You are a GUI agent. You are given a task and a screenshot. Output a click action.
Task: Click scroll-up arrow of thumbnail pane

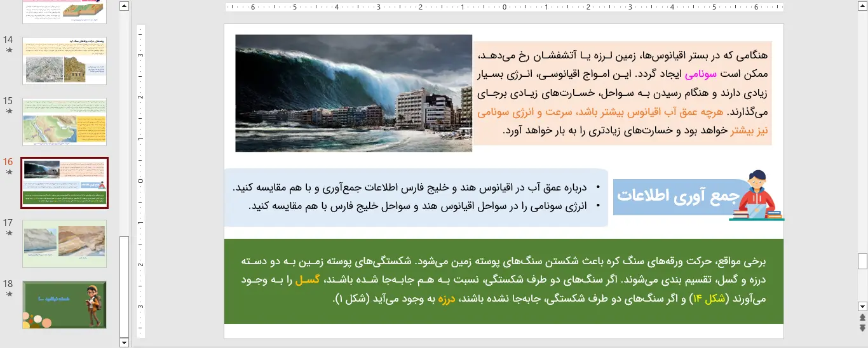click(x=125, y=6)
